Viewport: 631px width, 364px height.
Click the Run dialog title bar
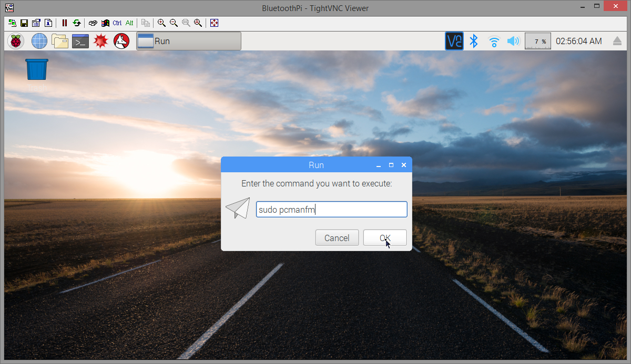[316, 165]
